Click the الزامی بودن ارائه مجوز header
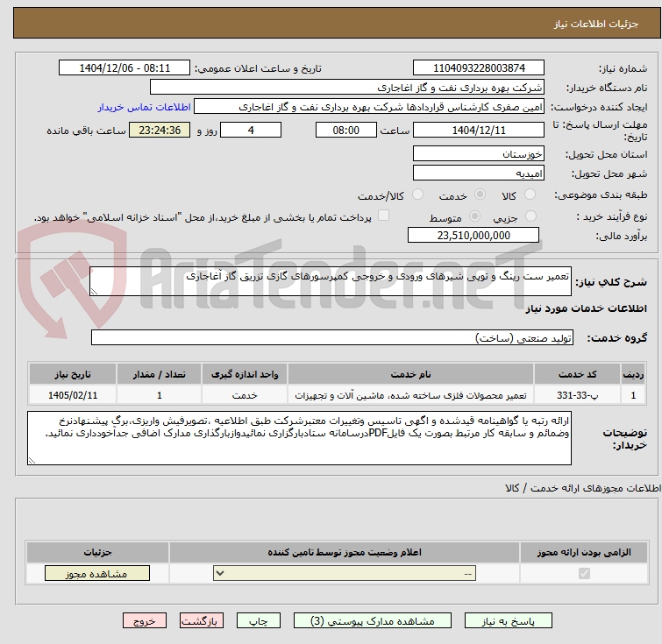This screenshot has height=644, width=662. [x=584, y=552]
